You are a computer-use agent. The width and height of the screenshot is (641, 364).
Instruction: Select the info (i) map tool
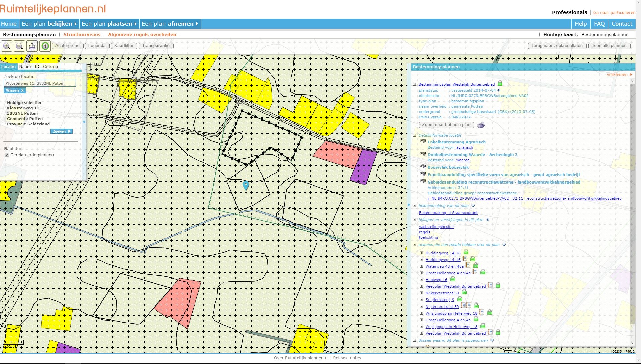click(x=45, y=46)
